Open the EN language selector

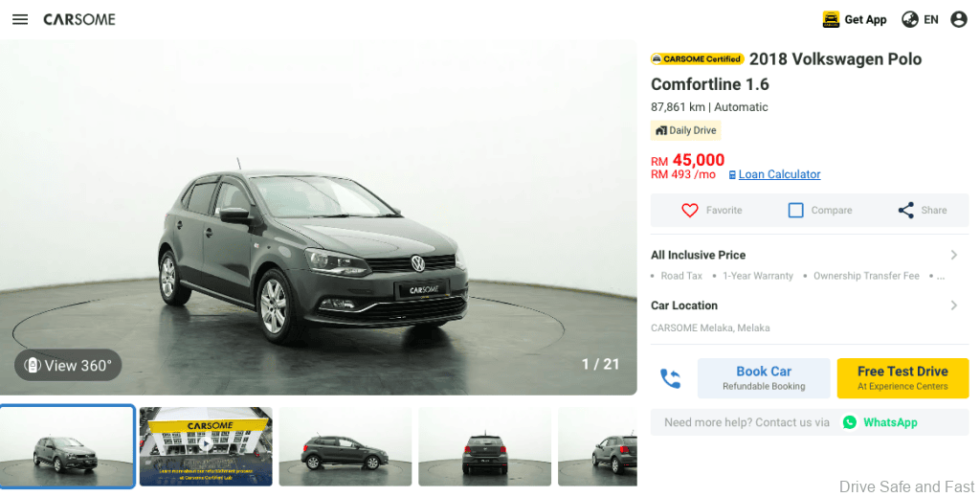[920, 19]
